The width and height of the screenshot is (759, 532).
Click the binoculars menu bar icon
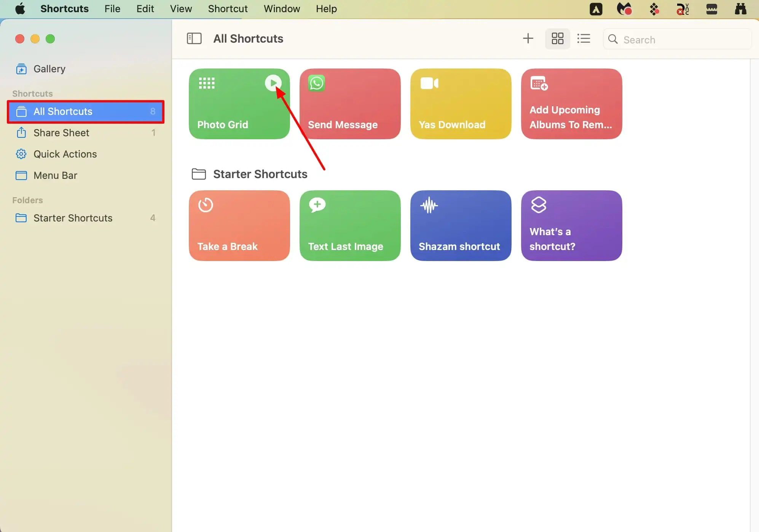(x=740, y=9)
